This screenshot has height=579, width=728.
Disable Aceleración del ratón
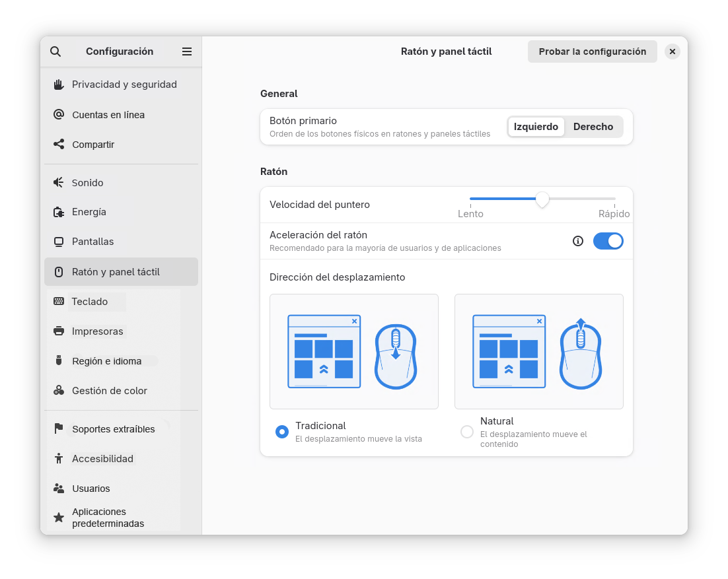coord(608,241)
